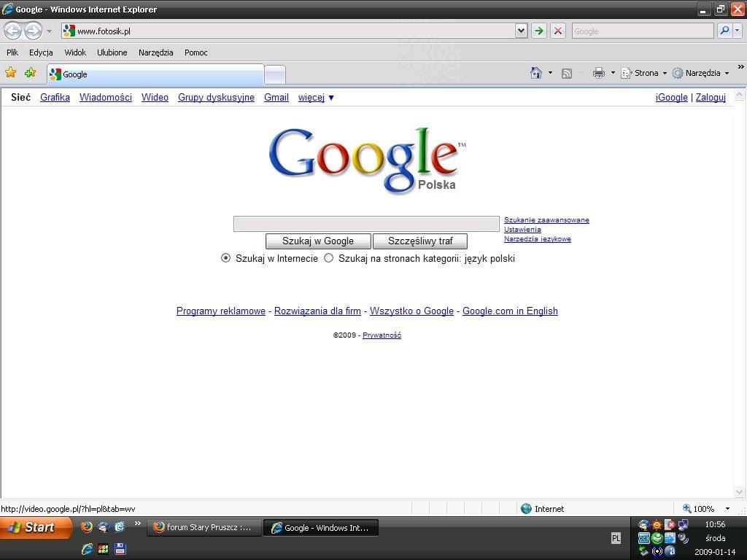Image resolution: width=747 pixels, height=560 pixels.
Task: Select the Google browser tab
Action: click(155, 74)
